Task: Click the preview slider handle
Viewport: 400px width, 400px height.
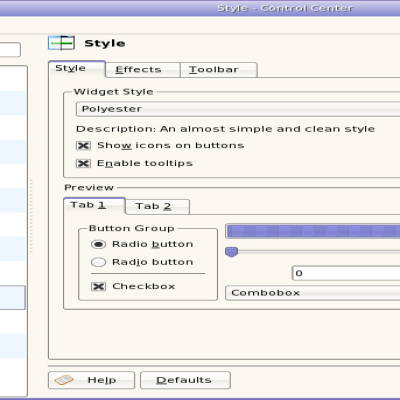Action: (231, 252)
